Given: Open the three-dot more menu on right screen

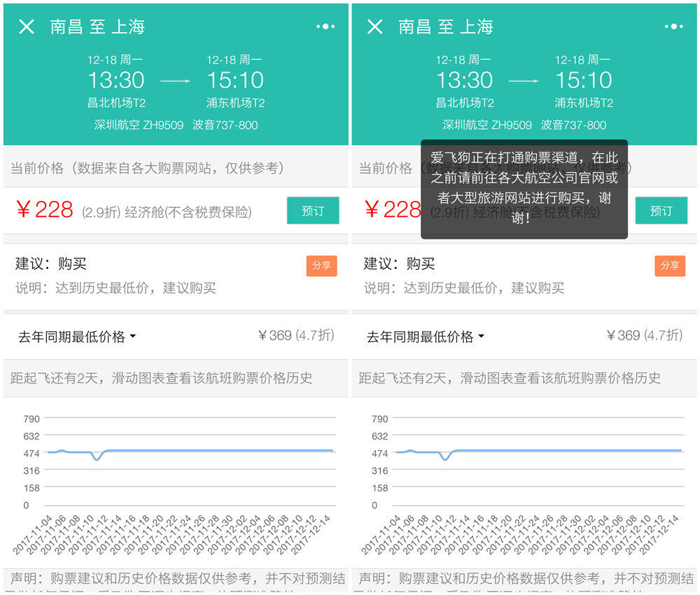Looking at the screenshot, I should [673, 27].
